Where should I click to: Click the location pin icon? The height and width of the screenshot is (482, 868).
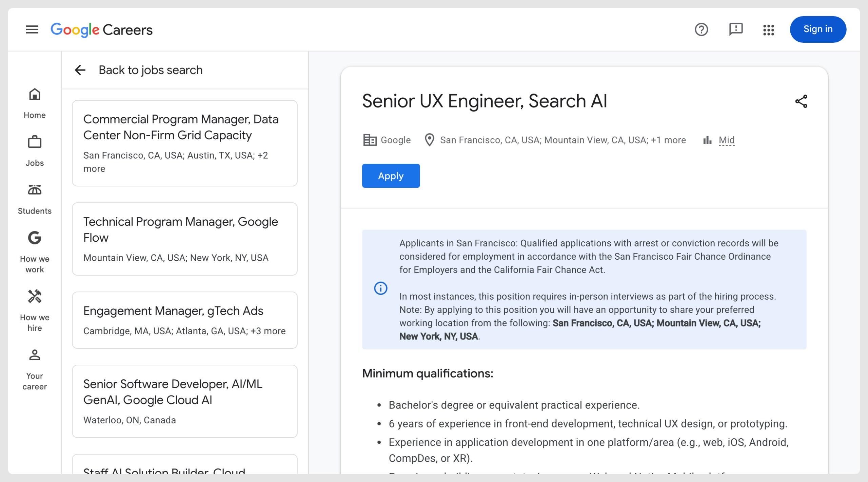click(430, 140)
